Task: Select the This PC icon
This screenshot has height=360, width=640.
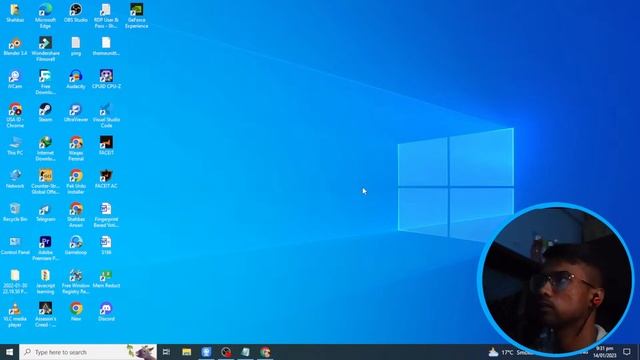Action: pyautogui.click(x=15, y=146)
